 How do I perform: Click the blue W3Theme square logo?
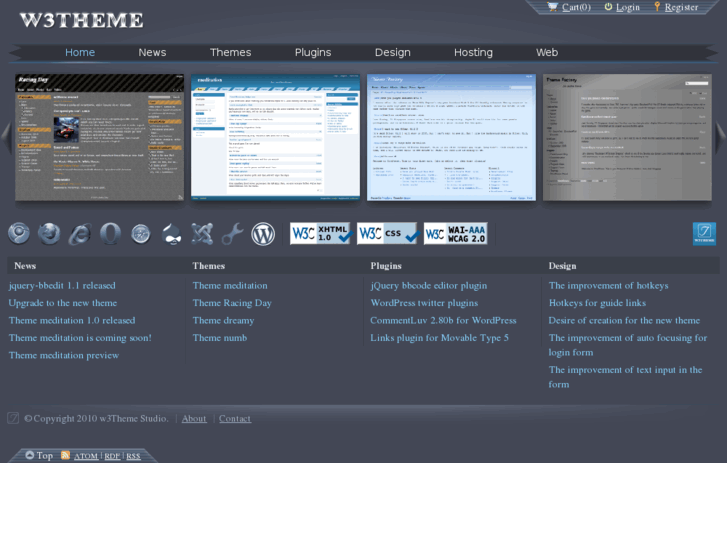point(704,234)
